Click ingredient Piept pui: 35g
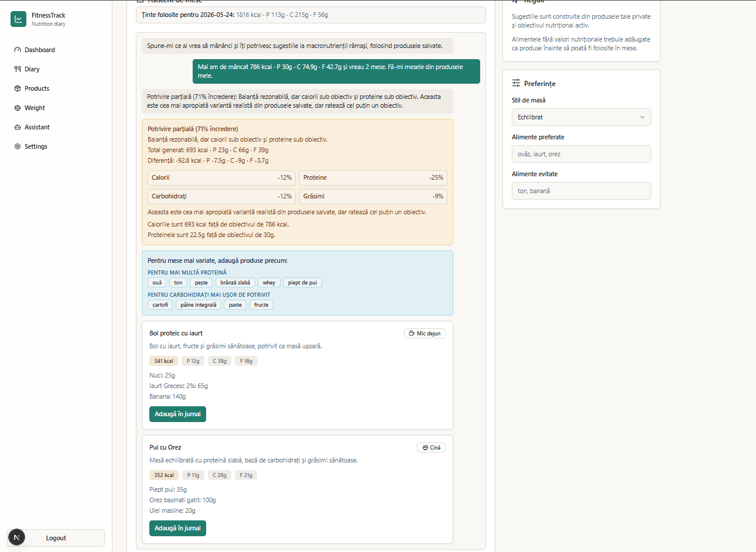756x552 pixels. (x=168, y=489)
